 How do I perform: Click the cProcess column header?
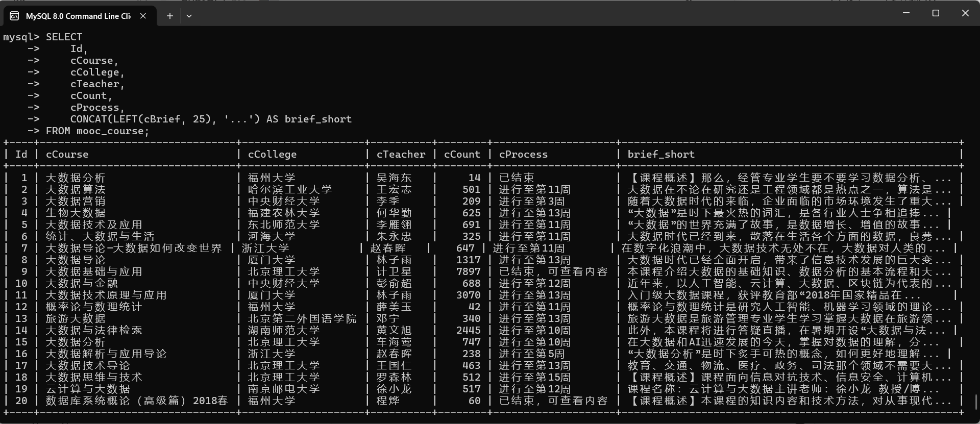click(523, 154)
